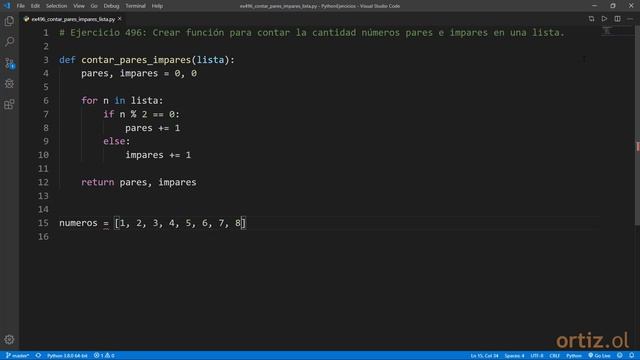Image resolution: width=640 pixels, height=360 pixels.
Task: Open the Help menu
Action: [x=157, y=6]
